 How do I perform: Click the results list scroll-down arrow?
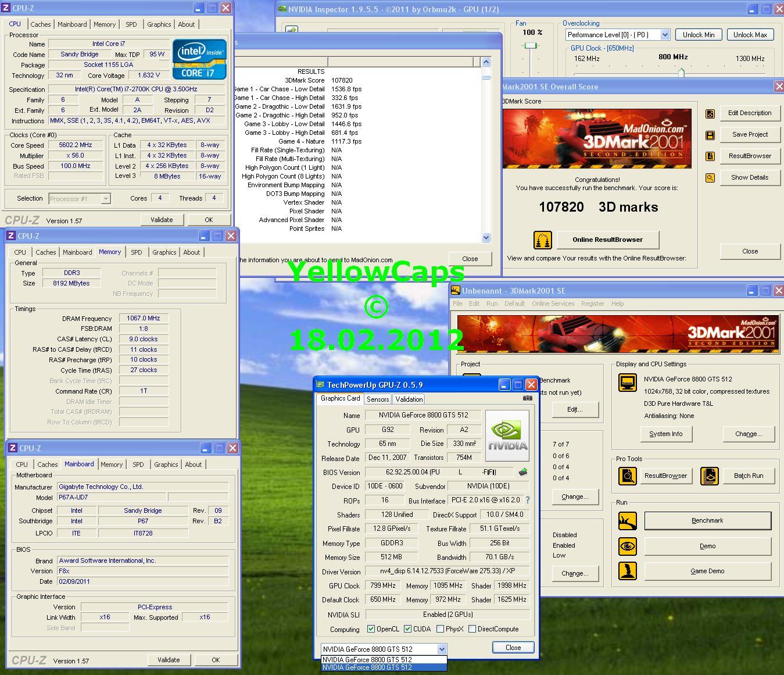tap(486, 237)
